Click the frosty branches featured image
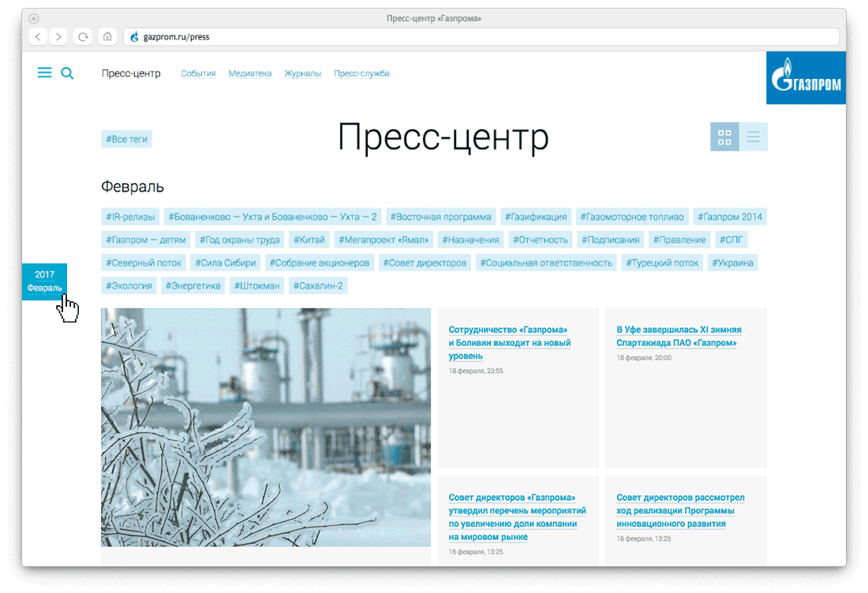868x593 pixels. coord(266,427)
